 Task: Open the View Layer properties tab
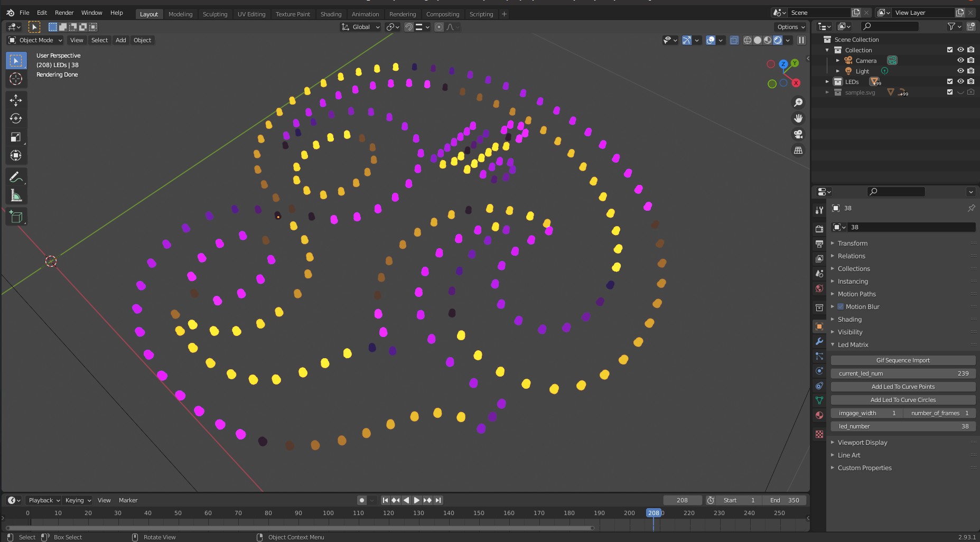click(x=819, y=259)
